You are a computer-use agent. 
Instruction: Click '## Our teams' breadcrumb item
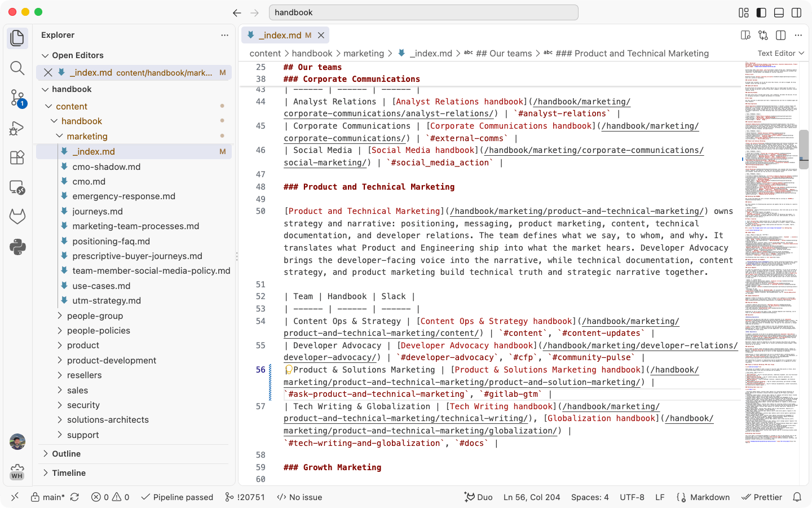[x=504, y=53]
